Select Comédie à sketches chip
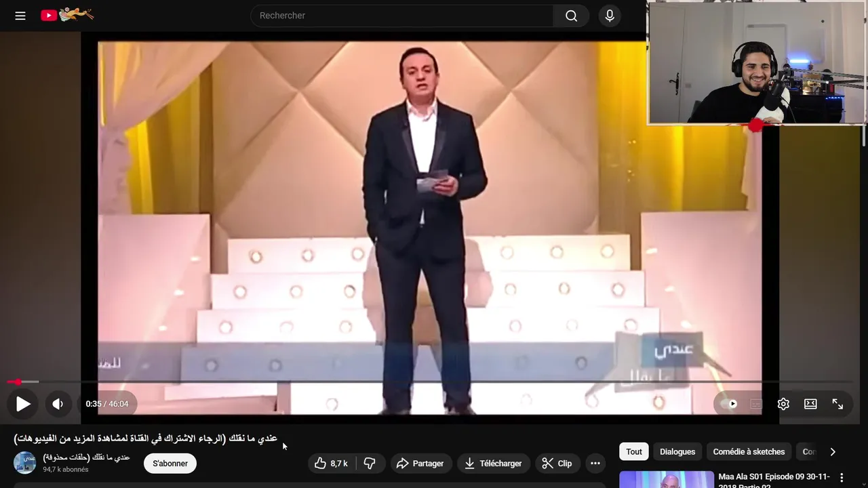868x488 pixels. pos(749,452)
